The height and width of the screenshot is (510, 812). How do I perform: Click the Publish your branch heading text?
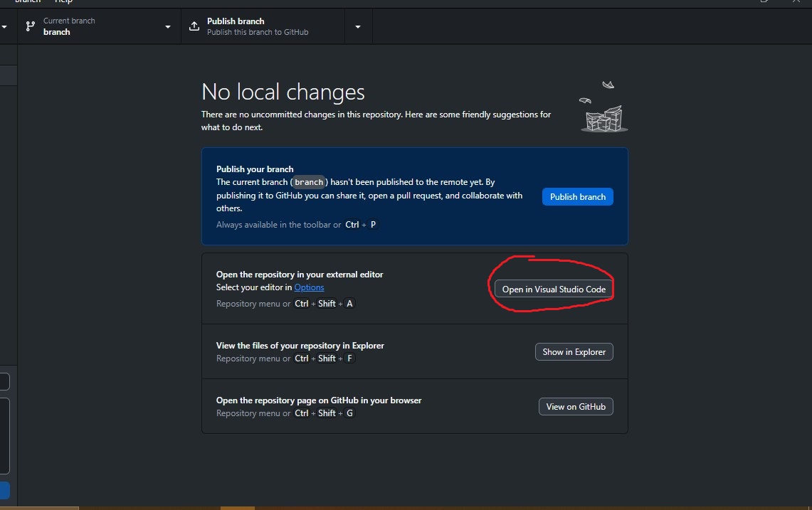[x=255, y=169]
